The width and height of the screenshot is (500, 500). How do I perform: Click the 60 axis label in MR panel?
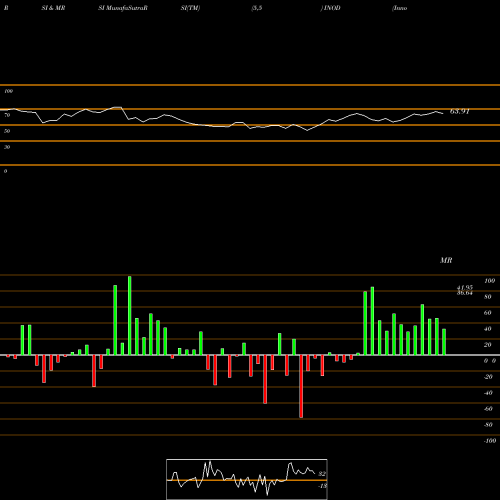487,313
